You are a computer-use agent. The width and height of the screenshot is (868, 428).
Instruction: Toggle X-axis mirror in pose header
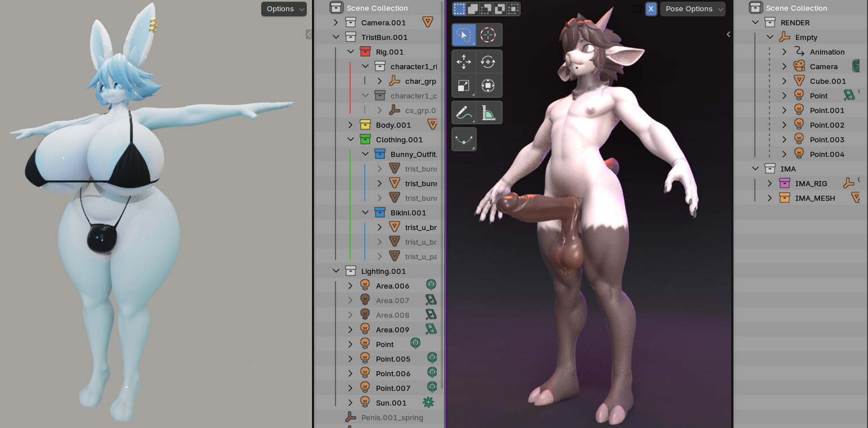(651, 9)
